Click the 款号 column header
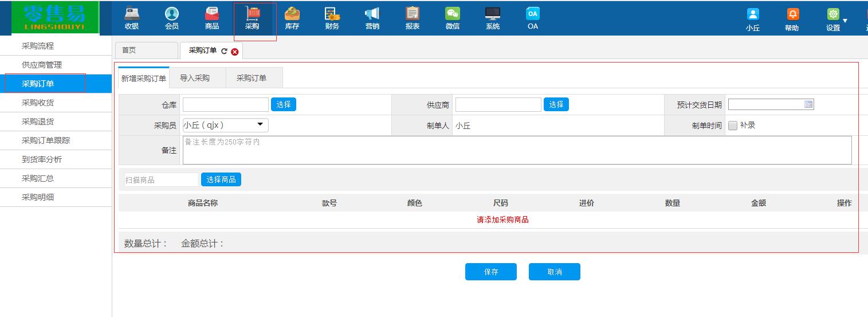 [x=329, y=203]
